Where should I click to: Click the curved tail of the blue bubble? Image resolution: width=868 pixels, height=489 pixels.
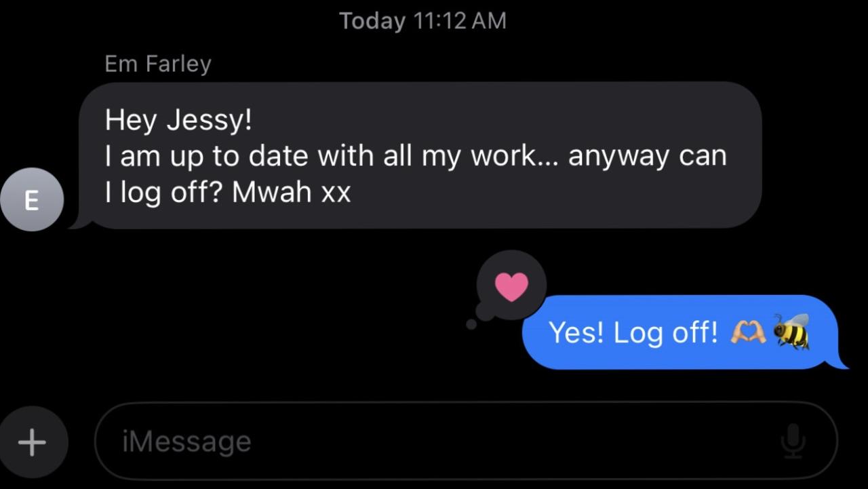pyautogui.click(x=840, y=362)
